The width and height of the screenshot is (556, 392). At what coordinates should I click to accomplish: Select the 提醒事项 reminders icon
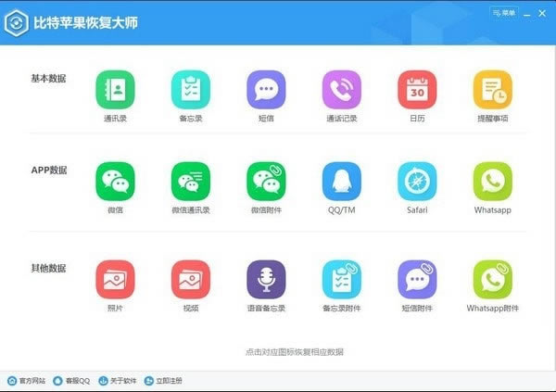click(493, 90)
